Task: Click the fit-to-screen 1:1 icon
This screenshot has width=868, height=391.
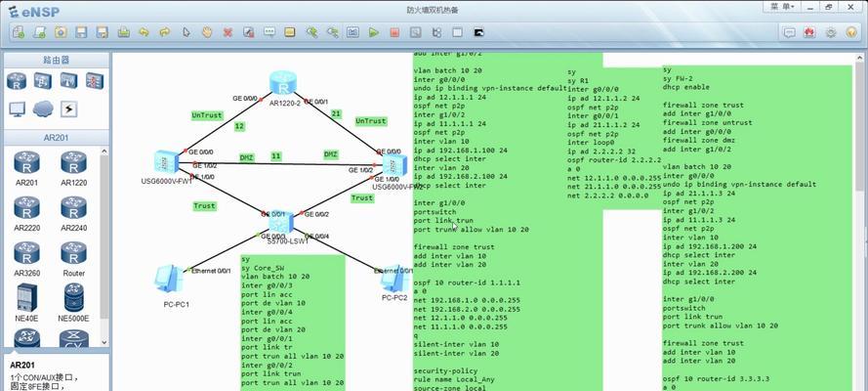Action: (x=352, y=32)
